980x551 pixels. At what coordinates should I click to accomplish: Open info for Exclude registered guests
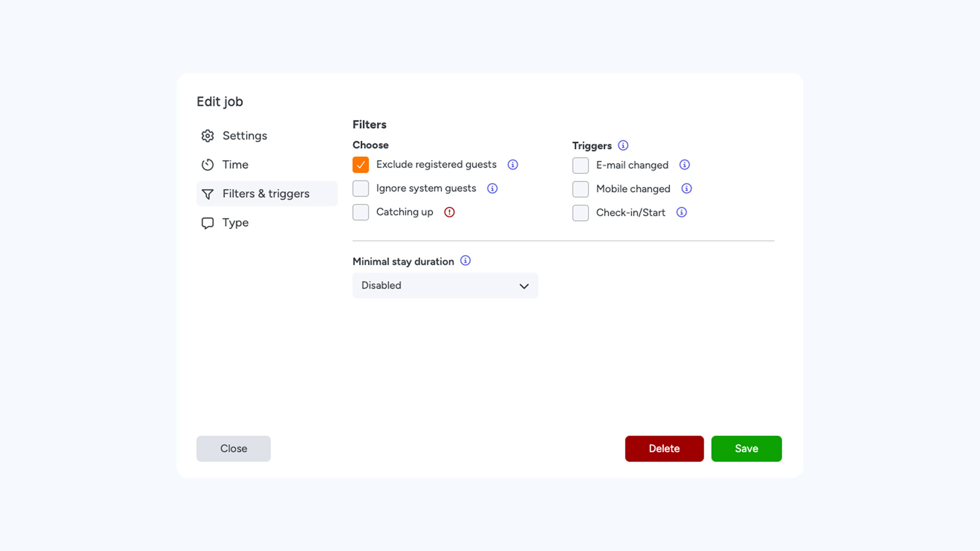513,165
